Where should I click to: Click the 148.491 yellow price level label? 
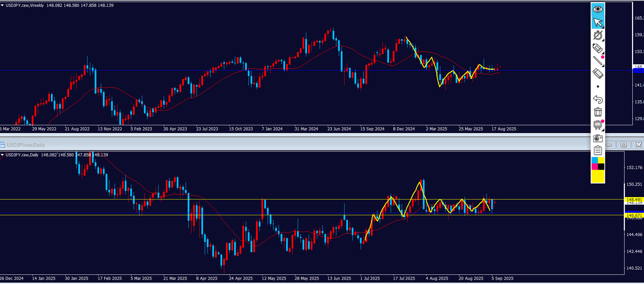(x=634, y=199)
